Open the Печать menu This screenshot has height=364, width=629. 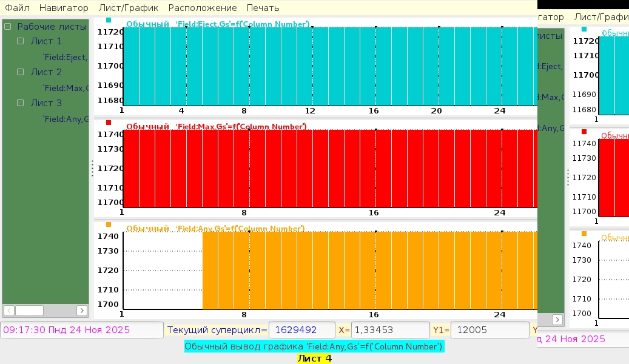point(263,8)
